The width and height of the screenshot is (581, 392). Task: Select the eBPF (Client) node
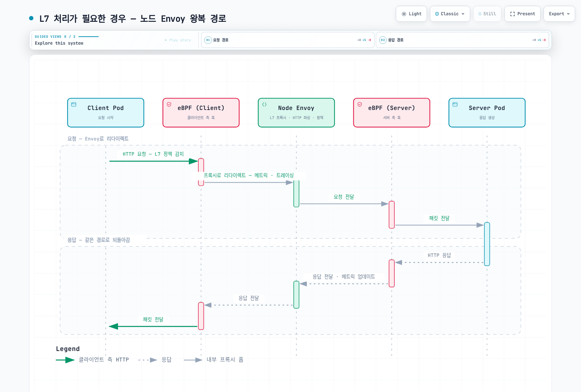click(201, 113)
